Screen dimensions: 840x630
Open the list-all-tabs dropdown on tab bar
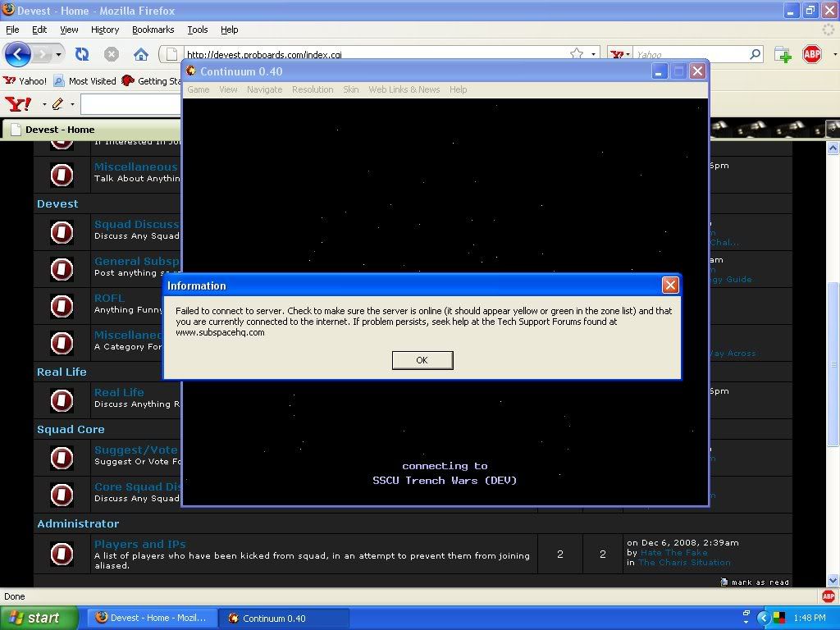833,129
